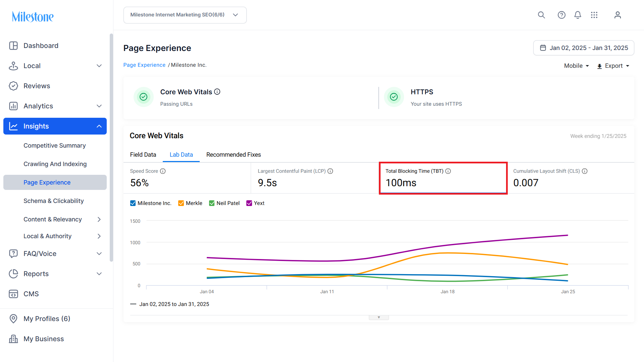Viewport: 644px width, 362px height.
Task: Open the user account icon
Action: pos(617,15)
